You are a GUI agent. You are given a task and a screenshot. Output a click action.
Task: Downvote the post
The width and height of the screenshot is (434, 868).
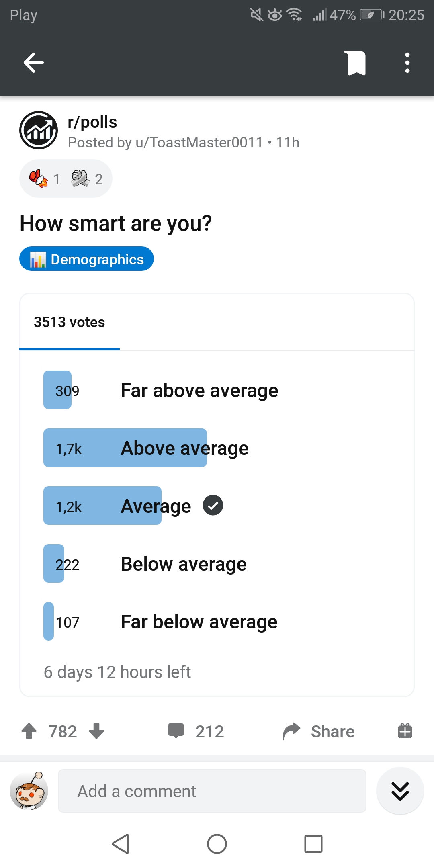[96, 731]
